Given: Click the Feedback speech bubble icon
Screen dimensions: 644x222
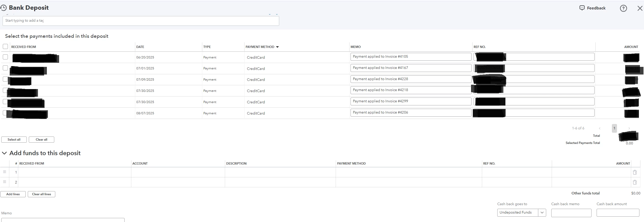Looking at the screenshot, I should tap(582, 8).
